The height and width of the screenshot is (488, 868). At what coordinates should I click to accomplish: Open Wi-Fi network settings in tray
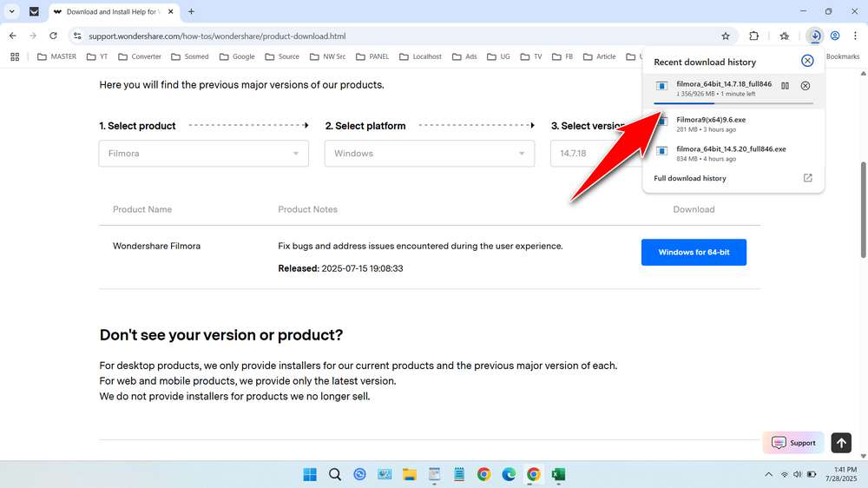point(784,474)
